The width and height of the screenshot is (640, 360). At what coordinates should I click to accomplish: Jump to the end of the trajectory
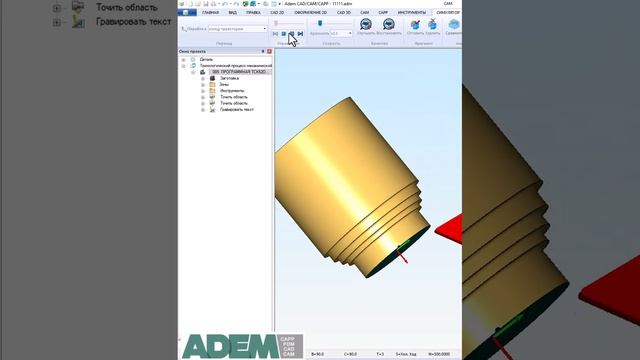300,34
